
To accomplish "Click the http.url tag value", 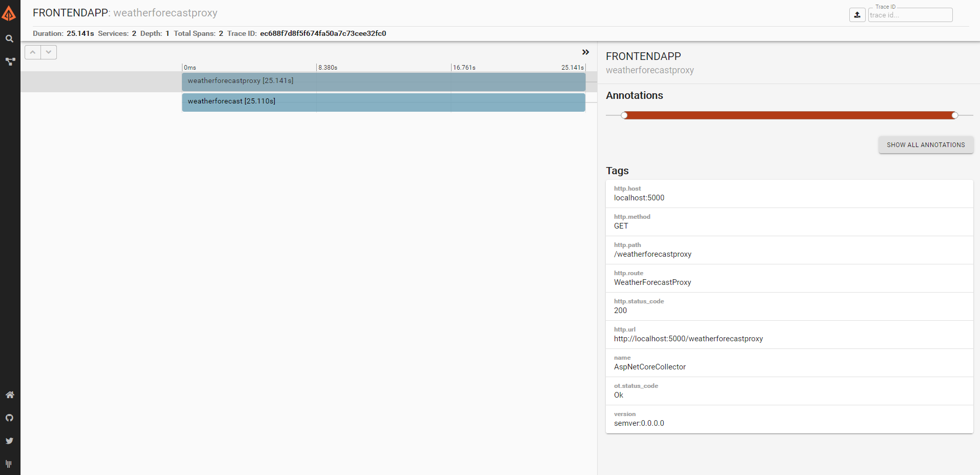I will 688,339.
